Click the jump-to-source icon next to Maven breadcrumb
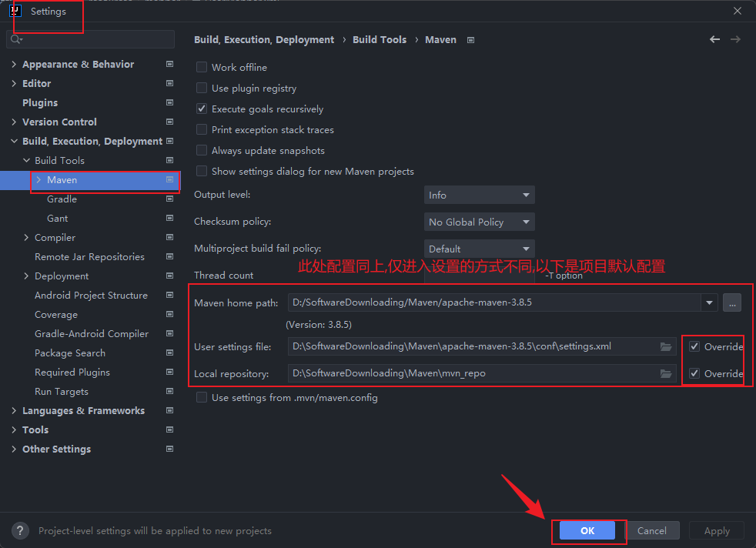The image size is (756, 548). (470, 39)
